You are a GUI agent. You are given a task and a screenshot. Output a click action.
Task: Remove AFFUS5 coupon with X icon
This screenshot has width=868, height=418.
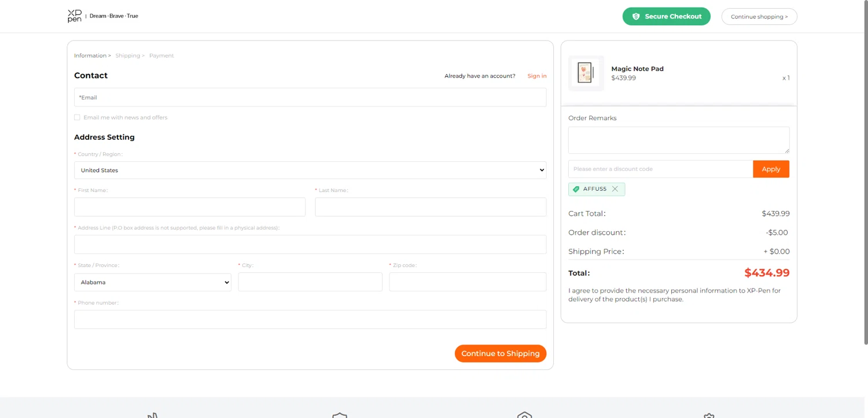pyautogui.click(x=615, y=189)
